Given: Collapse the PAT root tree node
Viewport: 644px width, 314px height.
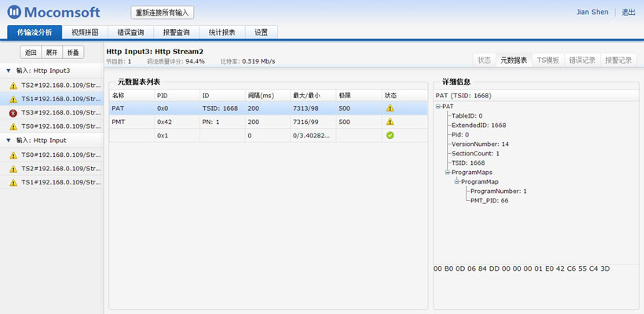Looking at the screenshot, I should 438,106.
